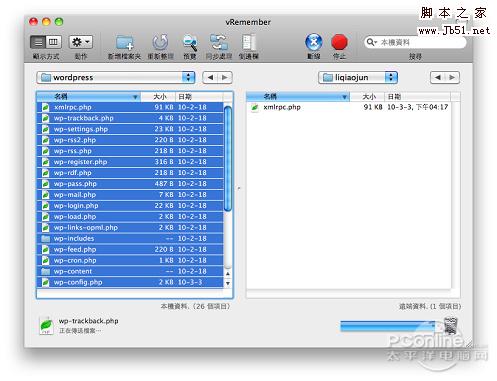Select the wp-includes folder row
The width and height of the screenshot is (497, 381).
point(130,238)
